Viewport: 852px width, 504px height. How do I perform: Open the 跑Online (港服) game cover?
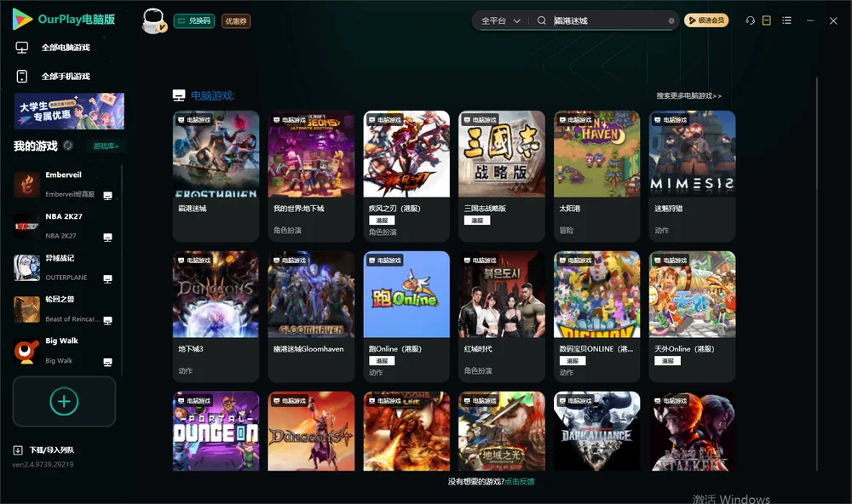[x=406, y=295]
